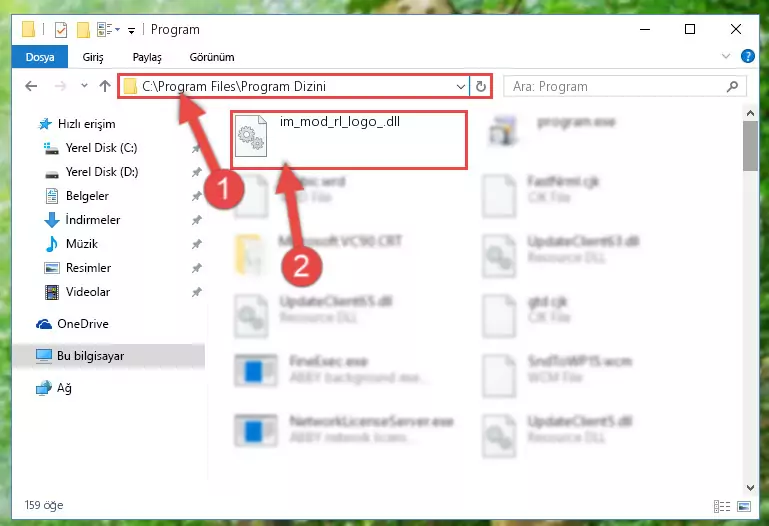Screen dimensions: 769x526
Task: Click the folder icon in the title bar
Action: point(28,29)
